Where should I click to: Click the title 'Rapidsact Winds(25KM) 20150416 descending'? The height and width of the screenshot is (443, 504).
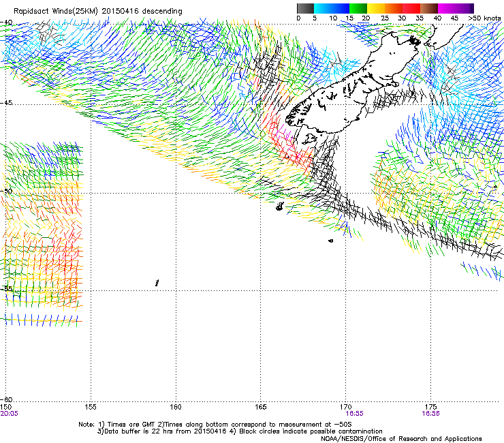[x=97, y=12]
